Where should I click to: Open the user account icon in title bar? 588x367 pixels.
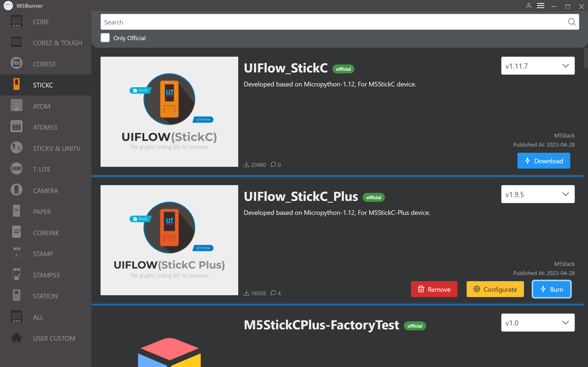[x=528, y=6]
